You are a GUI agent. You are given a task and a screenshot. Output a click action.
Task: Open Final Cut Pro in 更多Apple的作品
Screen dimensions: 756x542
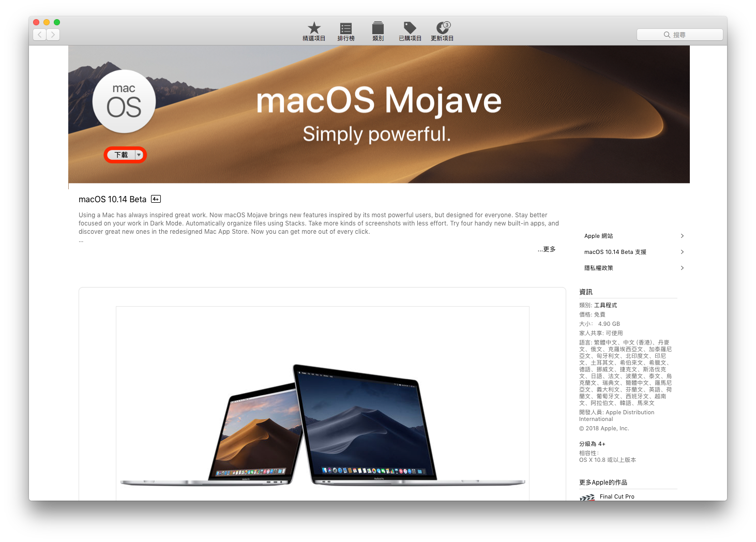point(617,496)
